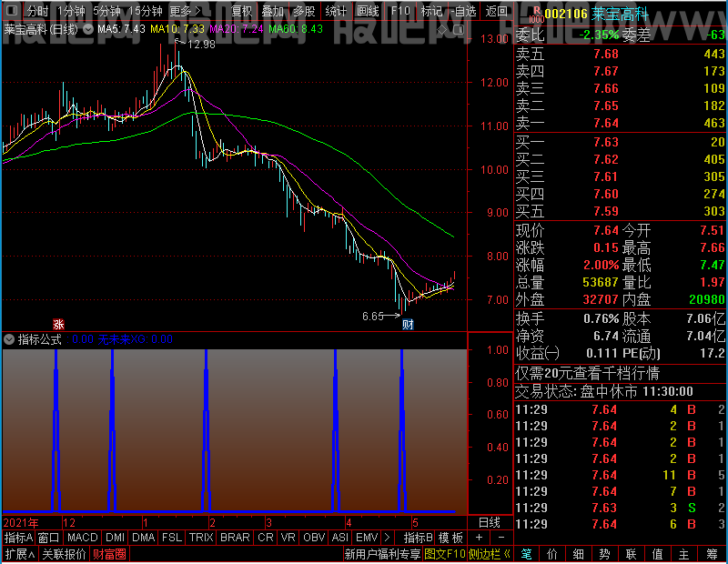Screen dimensions: 728x564
Task: Click the small panel icon beside the diamond
Action: [459, 30]
